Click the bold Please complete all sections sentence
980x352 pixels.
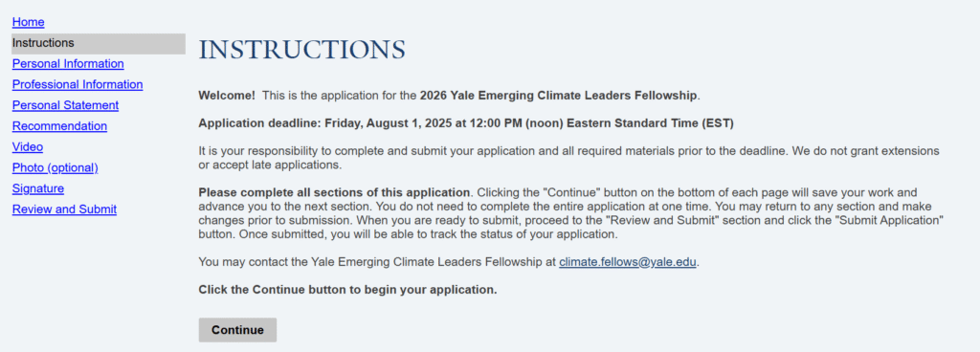(334, 192)
